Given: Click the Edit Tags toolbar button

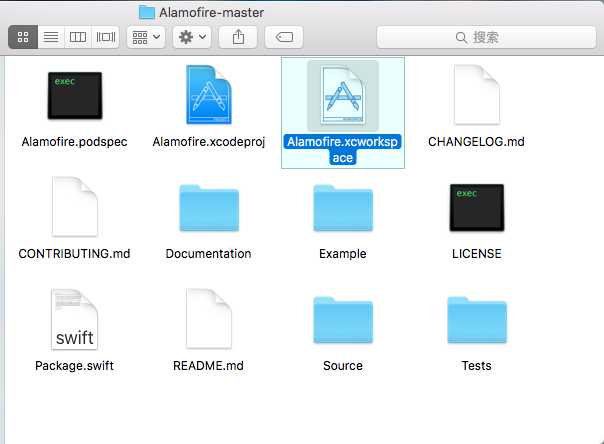Looking at the screenshot, I should coord(284,37).
